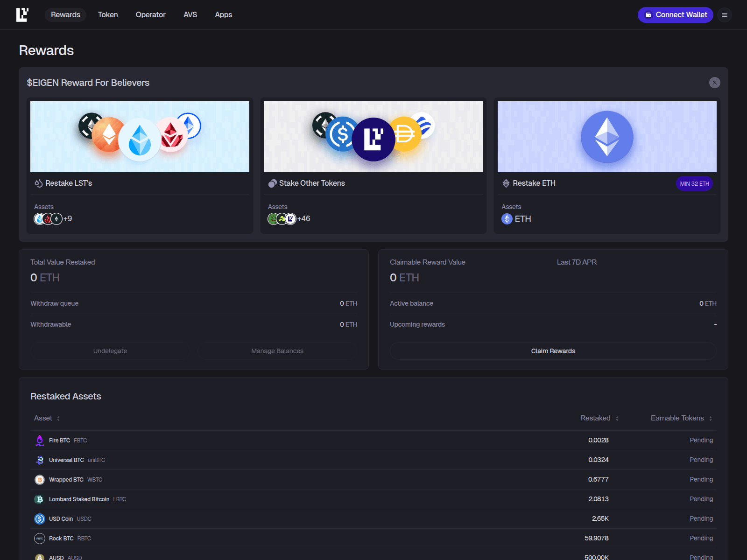The width and height of the screenshot is (747, 560).
Task: Select the Wrapped BTC WBTC row
Action: 373,480
